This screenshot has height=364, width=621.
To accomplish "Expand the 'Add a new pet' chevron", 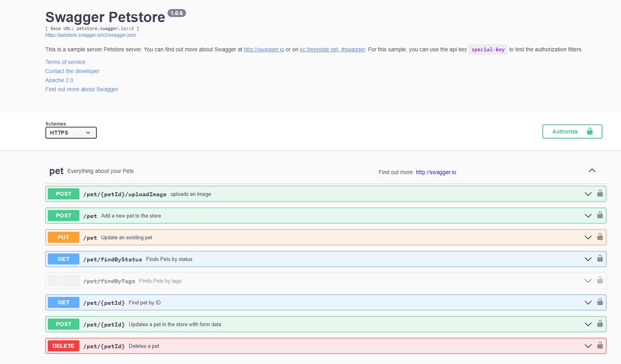I will [x=588, y=216].
